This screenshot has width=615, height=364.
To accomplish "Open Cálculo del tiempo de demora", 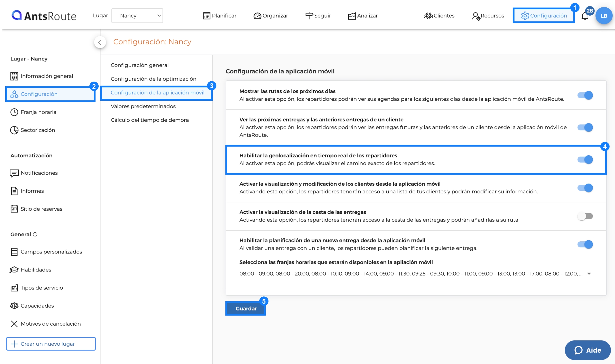I will point(150,120).
